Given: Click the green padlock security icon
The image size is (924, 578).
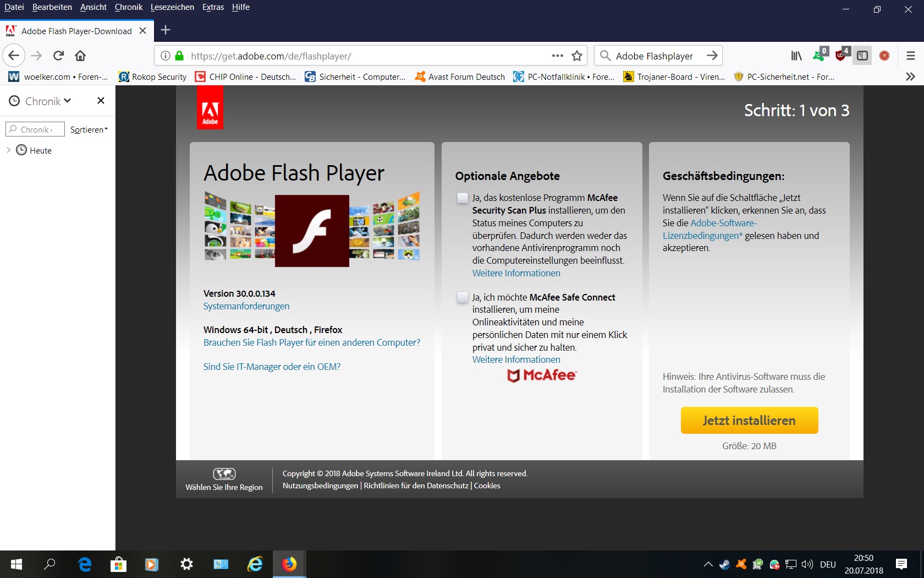Looking at the screenshot, I should pos(179,56).
